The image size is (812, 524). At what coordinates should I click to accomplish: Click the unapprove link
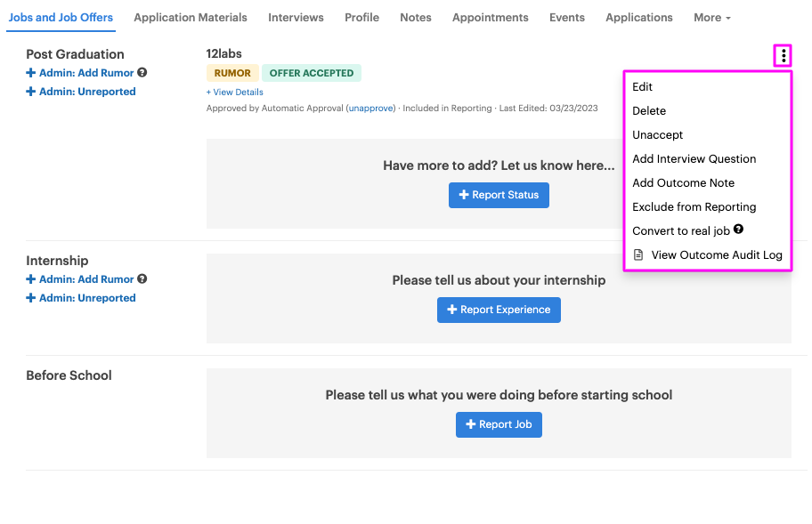(x=370, y=109)
